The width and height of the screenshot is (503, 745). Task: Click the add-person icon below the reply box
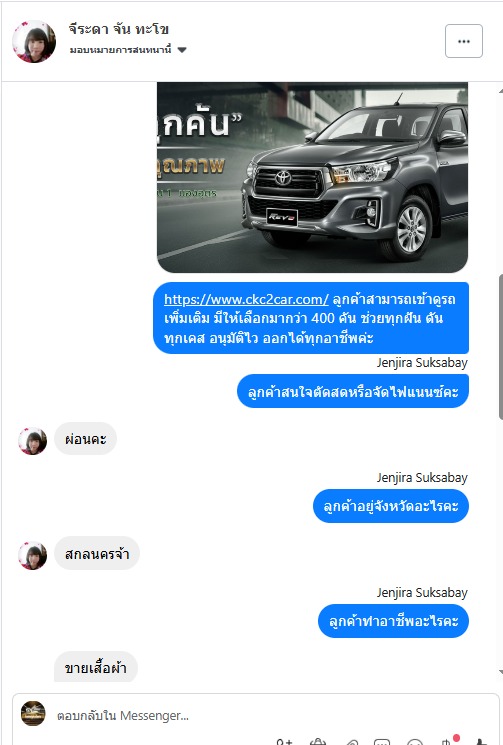tap(285, 743)
